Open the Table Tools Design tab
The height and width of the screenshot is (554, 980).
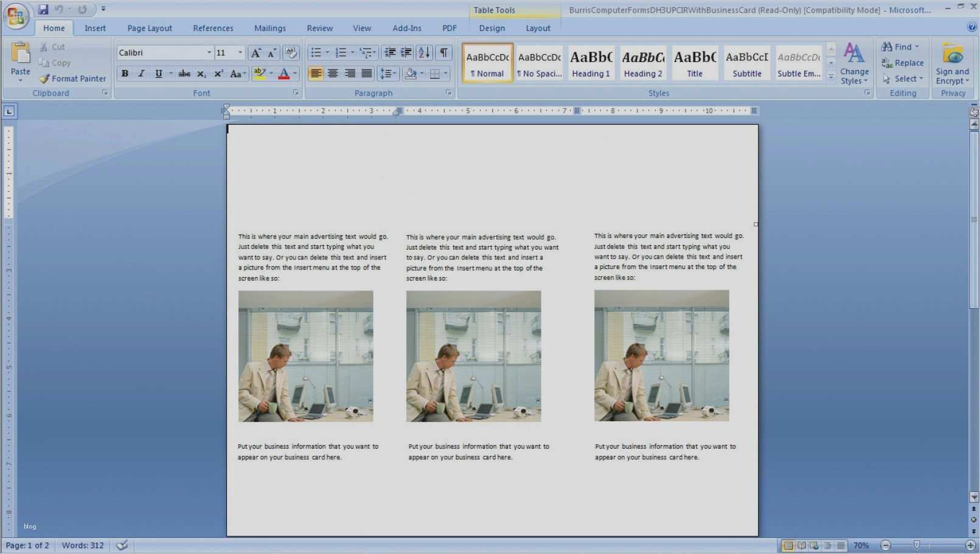click(x=492, y=28)
